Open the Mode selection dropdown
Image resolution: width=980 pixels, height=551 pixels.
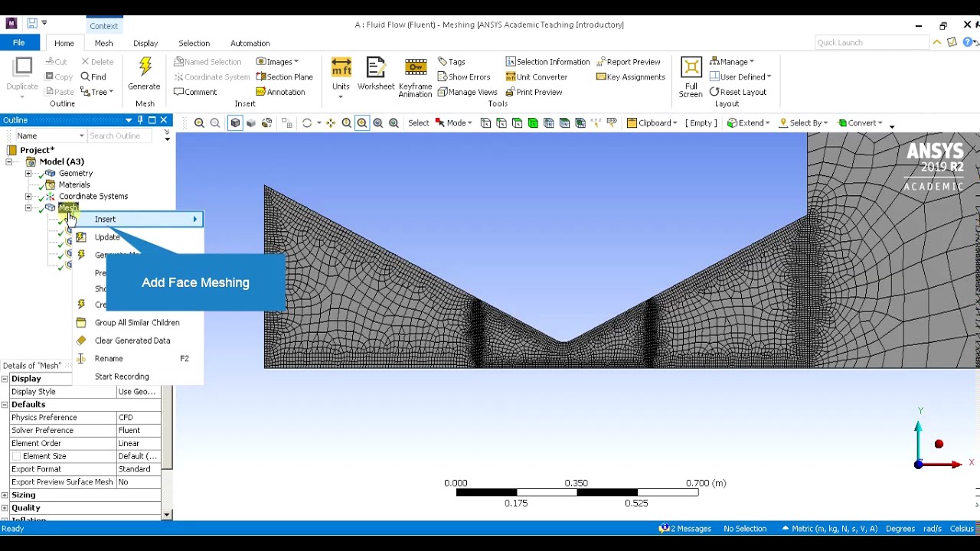(453, 122)
